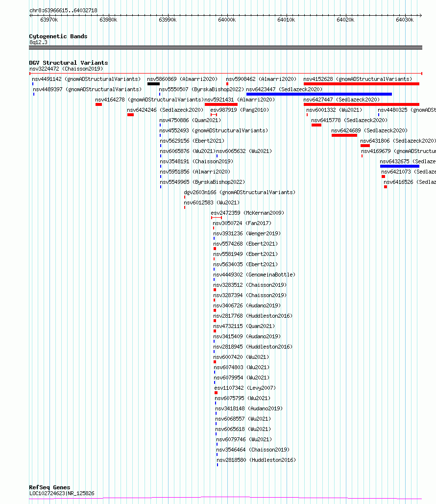
Task: Open nsv2818580 (Huddleston2016) label
Action: pos(256,460)
